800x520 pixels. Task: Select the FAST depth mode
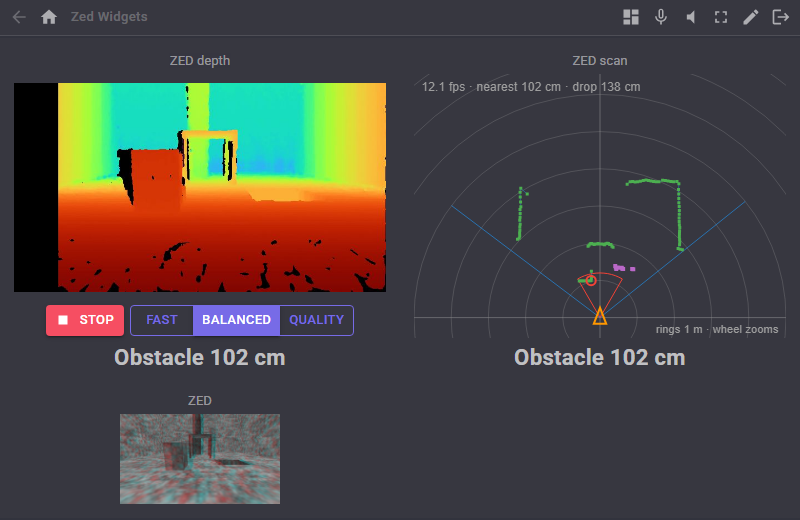tap(162, 320)
